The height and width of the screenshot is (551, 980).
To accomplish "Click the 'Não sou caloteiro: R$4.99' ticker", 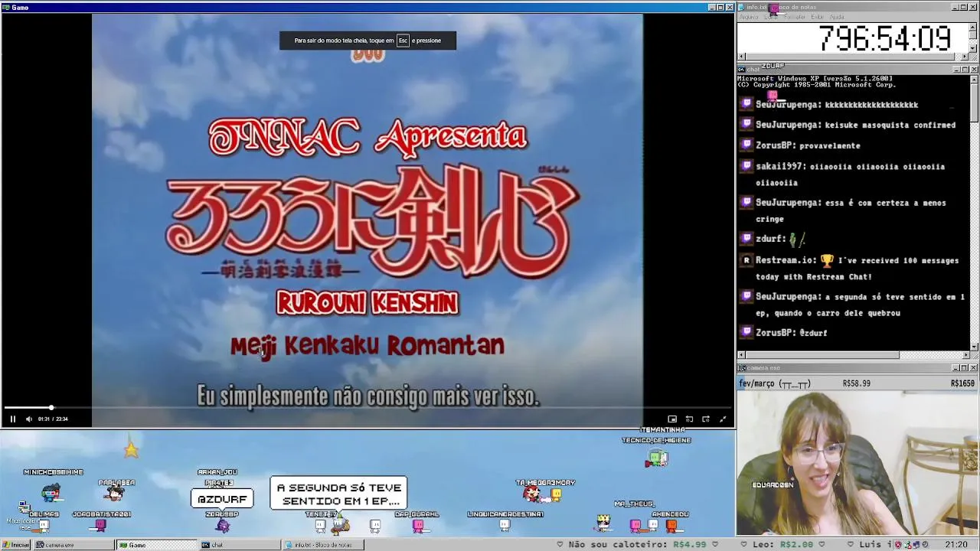I will 636,545.
